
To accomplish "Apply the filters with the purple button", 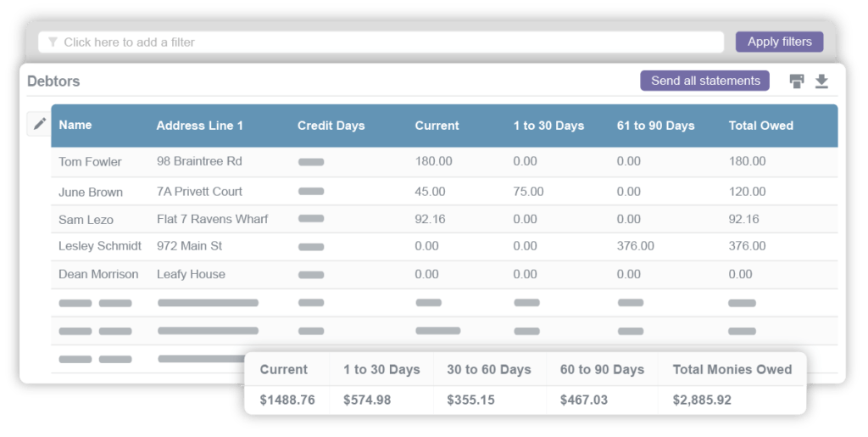I will (780, 42).
